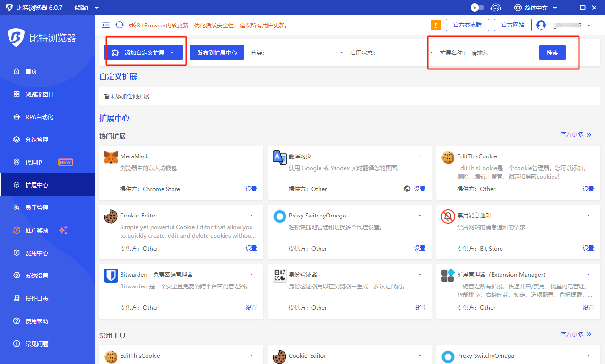Select 扩展中心 in the sidebar
This screenshot has width=605, height=364.
pos(47,185)
